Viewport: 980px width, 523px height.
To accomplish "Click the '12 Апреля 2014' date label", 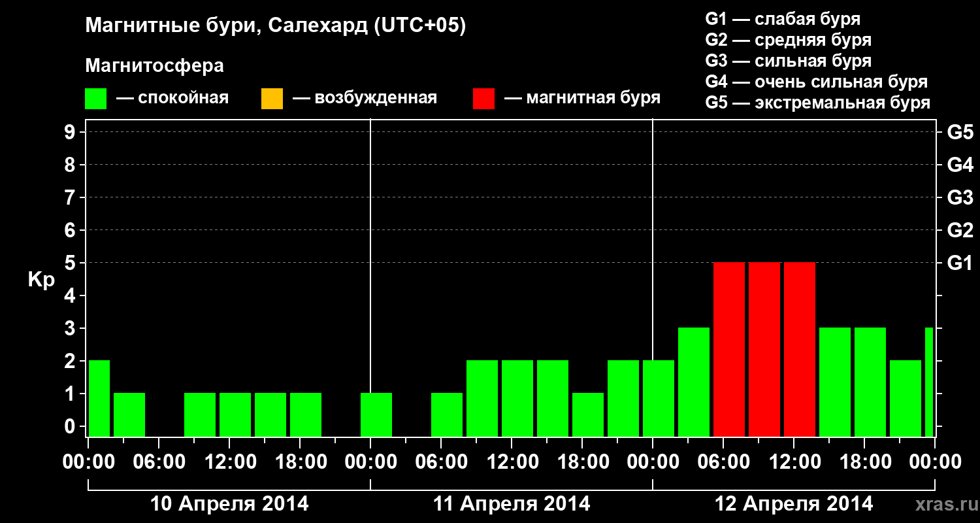I will pos(794,504).
